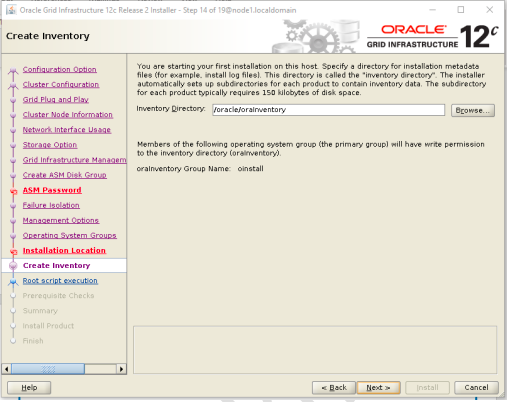Image resolution: width=507 pixels, height=402 pixels.
Task: Click the Cluster Configuration step marker icon
Action: (x=13, y=85)
